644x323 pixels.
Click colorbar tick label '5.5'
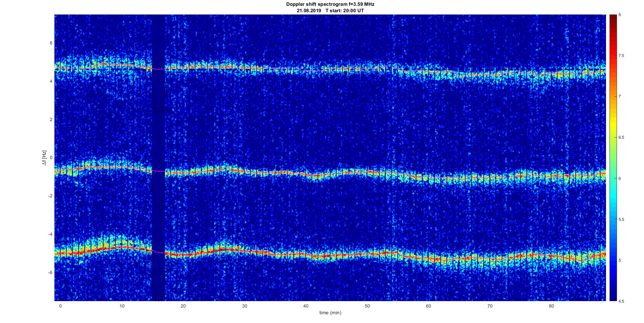point(621,219)
